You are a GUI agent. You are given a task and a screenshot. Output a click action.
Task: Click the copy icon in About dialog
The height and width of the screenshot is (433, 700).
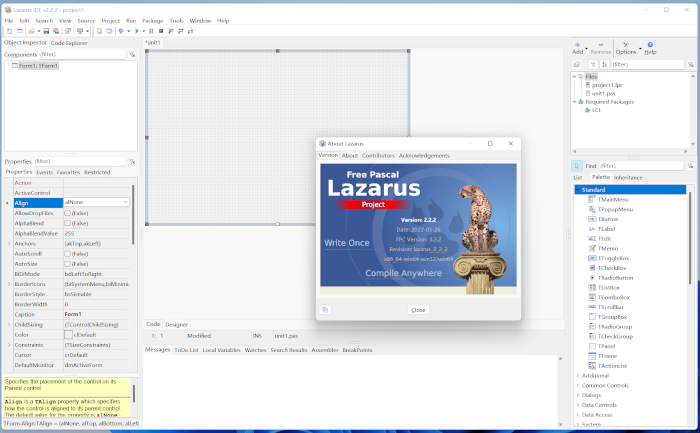pyautogui.click(x=325, y=310)
